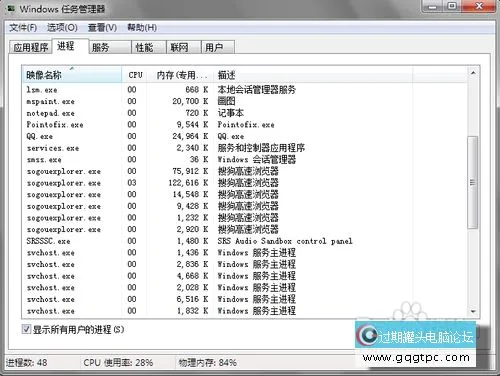Toggle 显示所有用户的进程 checkbox
The image size is (500, 376).
coord(26,329)
